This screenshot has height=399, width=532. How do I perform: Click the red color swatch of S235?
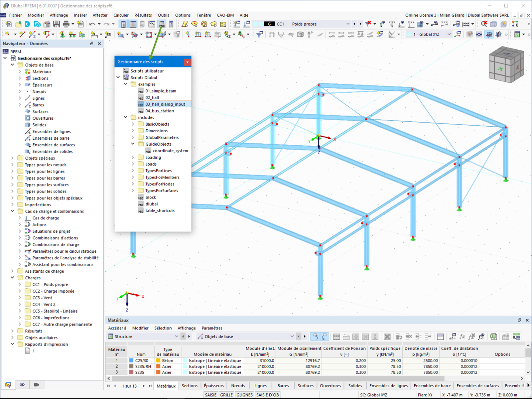point(131,372)
